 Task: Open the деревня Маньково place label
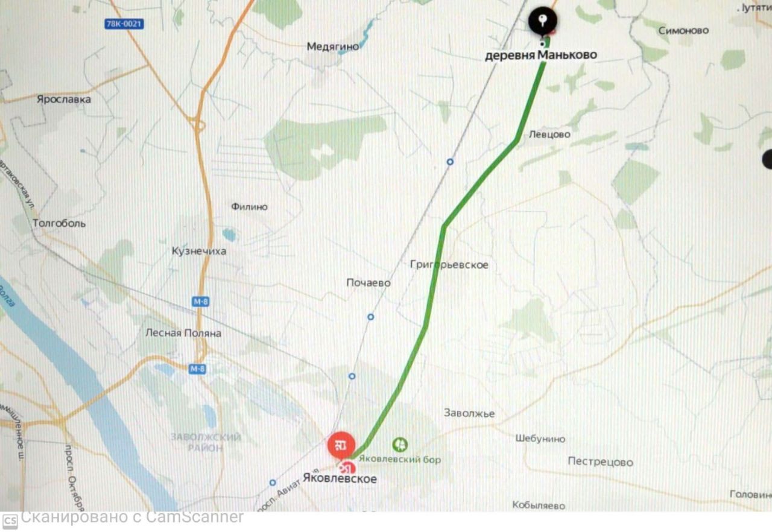pos(541,55)
